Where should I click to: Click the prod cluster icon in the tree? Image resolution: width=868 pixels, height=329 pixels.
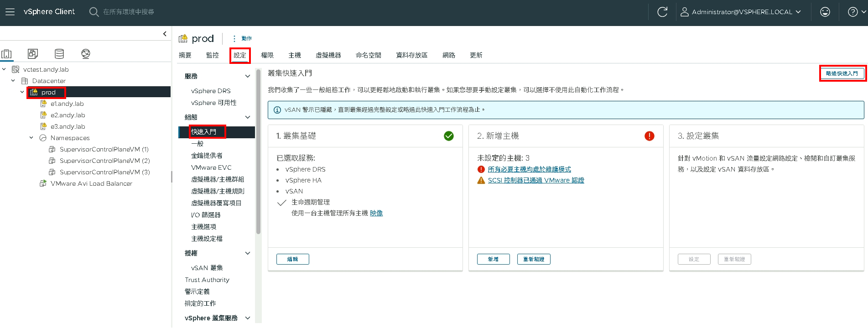tap(34, 92)
